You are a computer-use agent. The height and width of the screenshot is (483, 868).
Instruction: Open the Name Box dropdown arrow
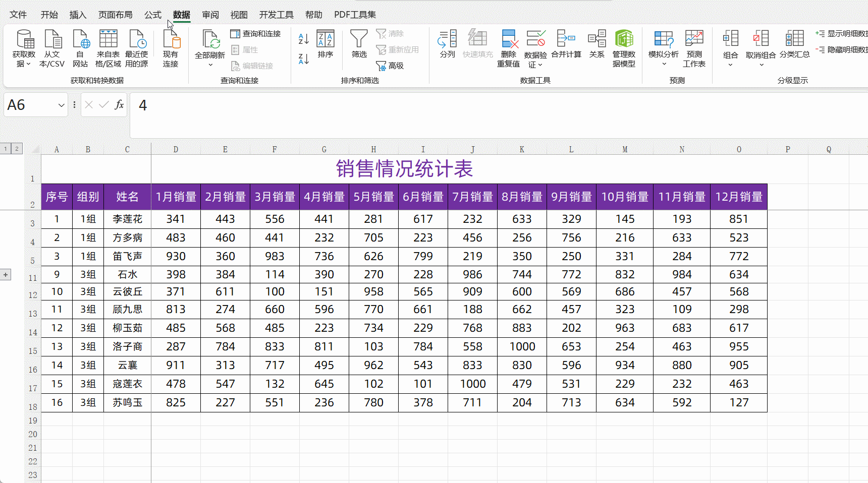click(61, 105)
